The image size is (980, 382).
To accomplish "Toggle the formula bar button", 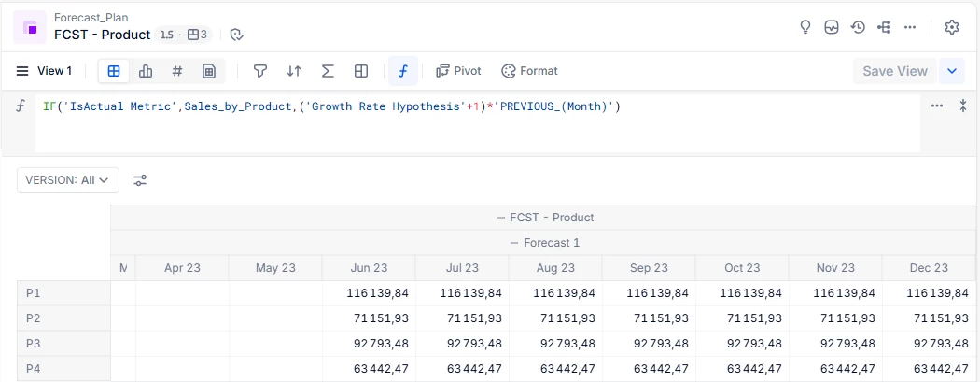I will (402, 71).
